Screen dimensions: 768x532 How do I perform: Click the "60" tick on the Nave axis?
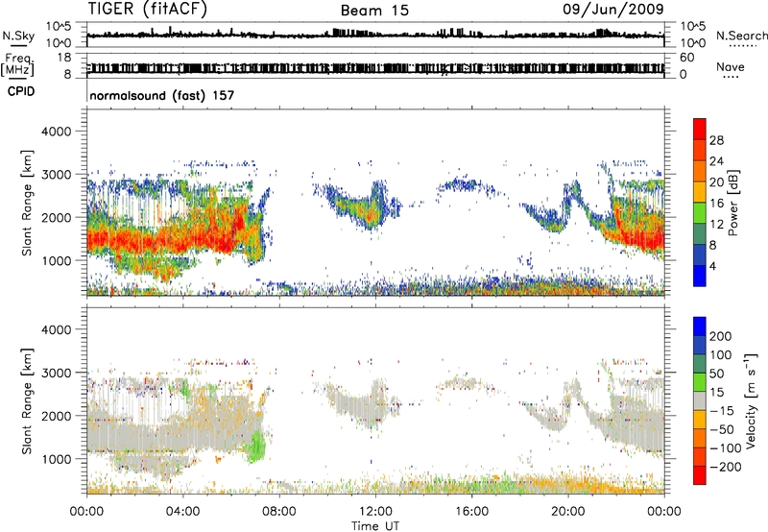click(686, 58)
